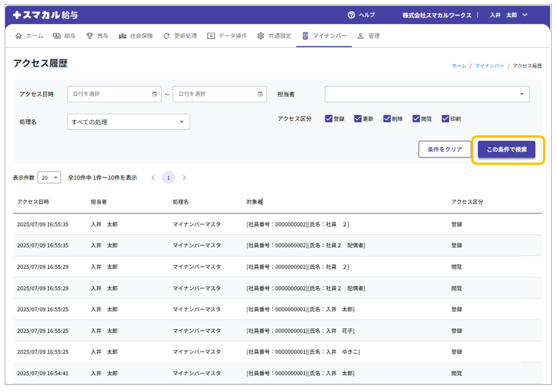Image resolution: width=557 pixels, height=392 pixels.
Task: Click the 社会保険 people icon
Action: click(122, 36)
